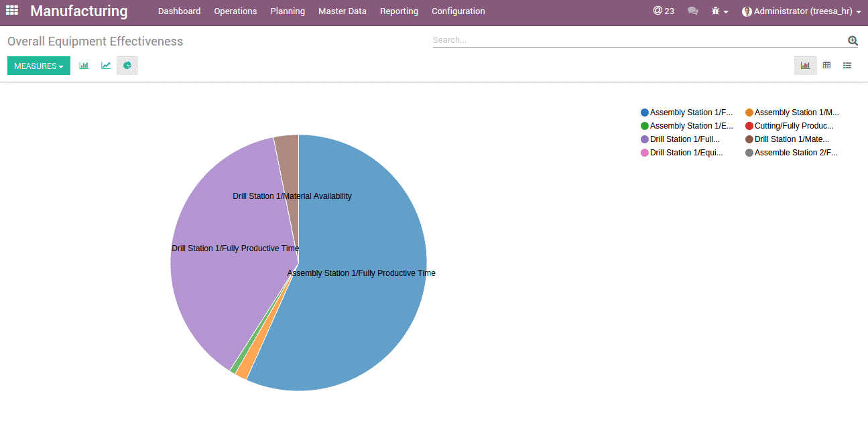868x436 pixels.
Task: Toggle Drill Station 1/Mate... legend entry
Action: (x=788, y=139)
